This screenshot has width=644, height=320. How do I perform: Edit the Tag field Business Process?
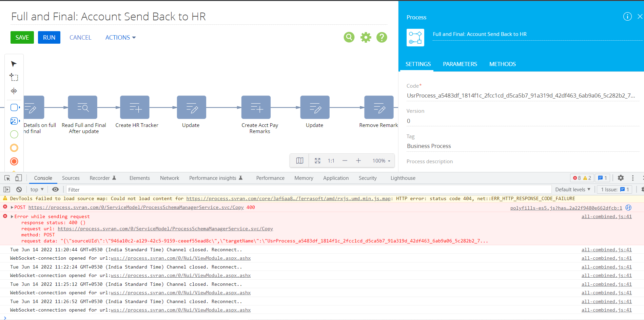tap(523, 146)
